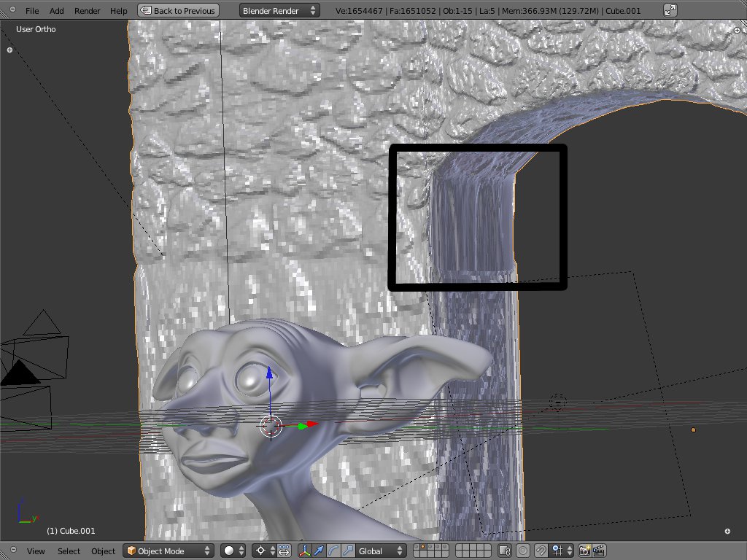
Task: Click the 'User Ortho' view label
Action: (36, 29)
